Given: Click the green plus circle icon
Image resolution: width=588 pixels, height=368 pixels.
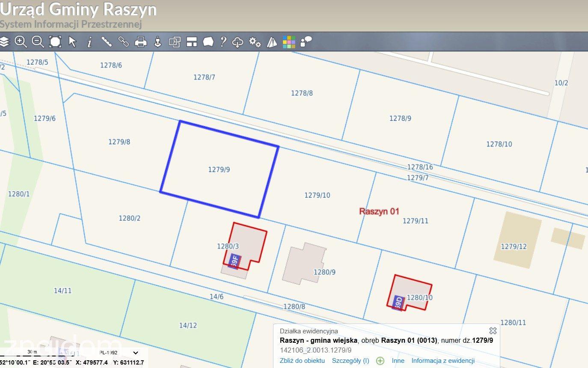Looking at the screenshot, I should (380, 361).
